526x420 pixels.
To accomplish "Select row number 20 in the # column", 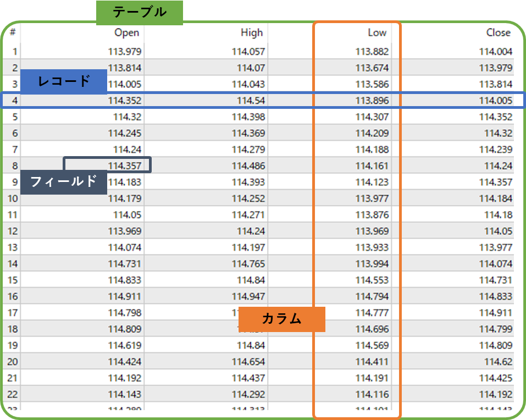I will pyautogui.click(x=13, y=362).
